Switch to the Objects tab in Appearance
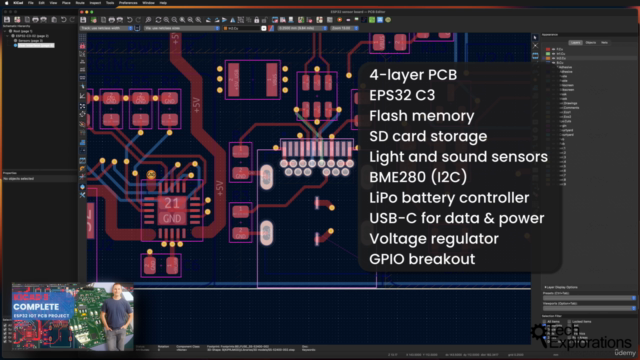The height and width of the screenshot is (360, 640). [x=591, y=42]
